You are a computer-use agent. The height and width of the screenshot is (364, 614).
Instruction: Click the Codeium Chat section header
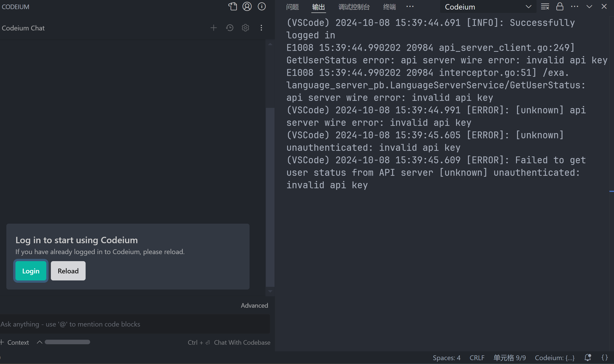(x=23, y=28)
